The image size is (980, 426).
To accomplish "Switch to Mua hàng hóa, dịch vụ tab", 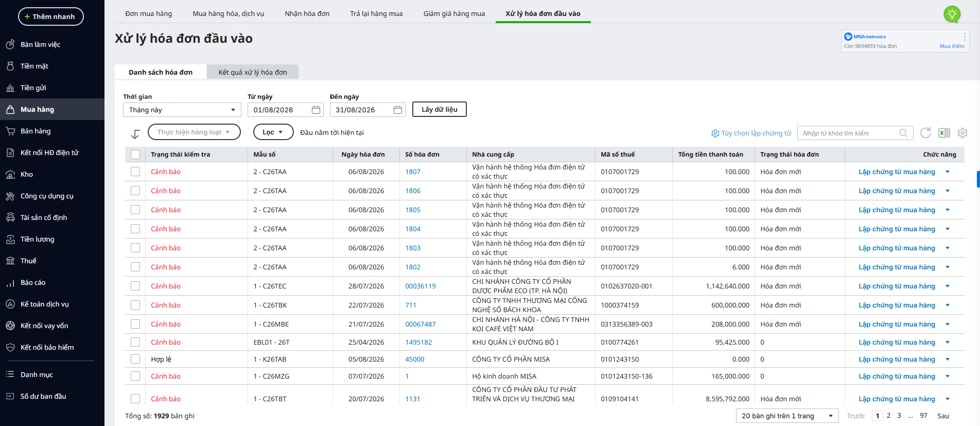I will 229,13.
